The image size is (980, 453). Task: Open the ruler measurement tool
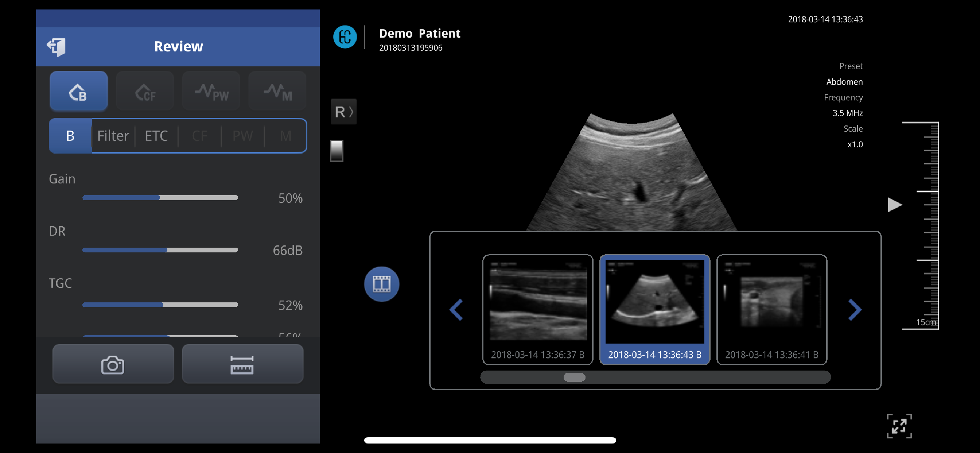click(242, 364)
